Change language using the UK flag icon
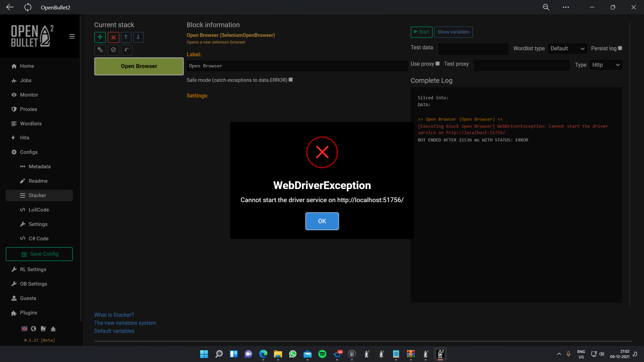Image resolution: width=644 pixels, height=362 pixels. point(24,329)
